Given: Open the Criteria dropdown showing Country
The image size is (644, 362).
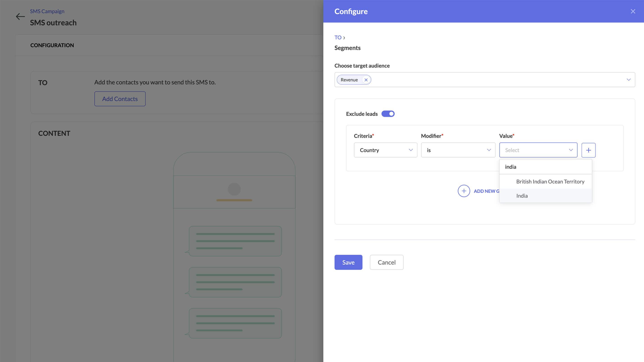Looking at the screenshot, I should click(x=386, y=150).
